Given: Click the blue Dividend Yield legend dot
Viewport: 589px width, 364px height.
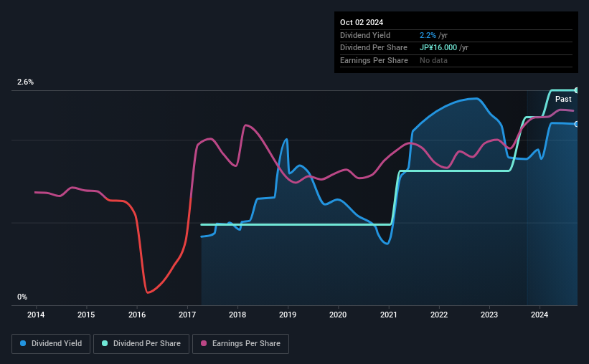Looking at the screenshot, I should tap(23, 343).
